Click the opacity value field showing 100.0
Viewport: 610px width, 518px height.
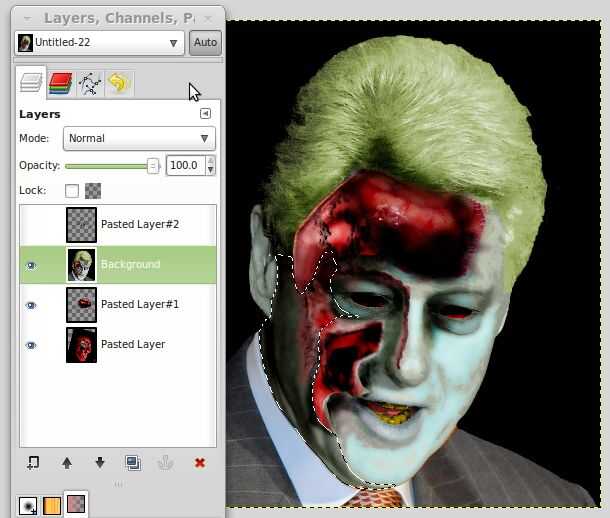[186, 165]
